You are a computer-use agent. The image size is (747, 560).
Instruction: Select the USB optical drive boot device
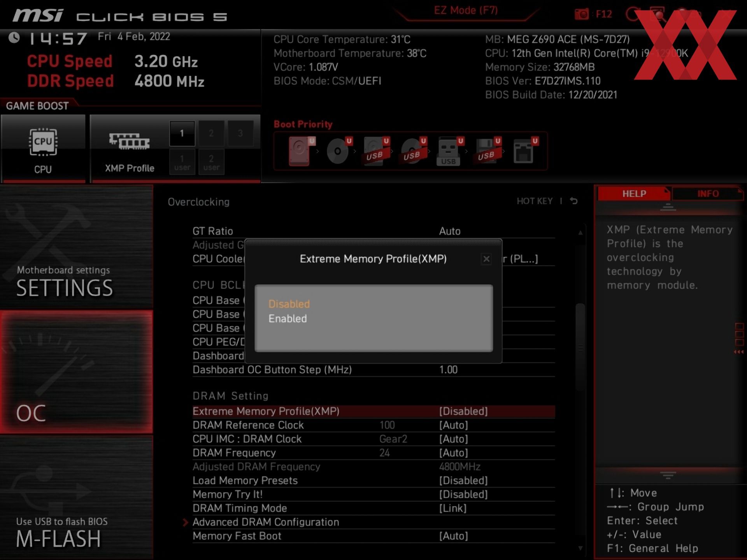click(413, 151)
